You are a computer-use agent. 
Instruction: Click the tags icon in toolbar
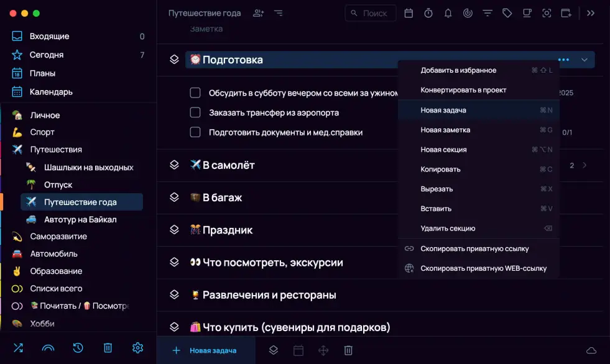[x=507, y=13]
